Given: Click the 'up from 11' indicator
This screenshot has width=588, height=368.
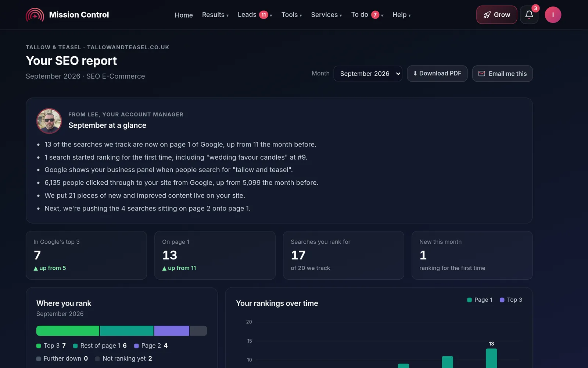Looking at the screenshot, I should tap(179, 268).
